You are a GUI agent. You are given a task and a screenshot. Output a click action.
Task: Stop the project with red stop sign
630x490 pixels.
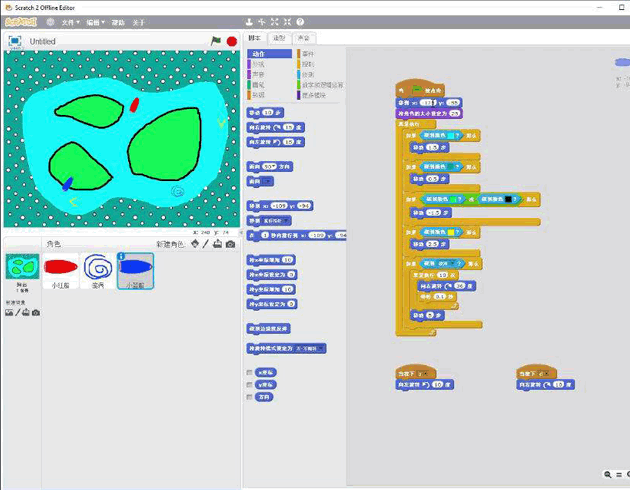232,41
